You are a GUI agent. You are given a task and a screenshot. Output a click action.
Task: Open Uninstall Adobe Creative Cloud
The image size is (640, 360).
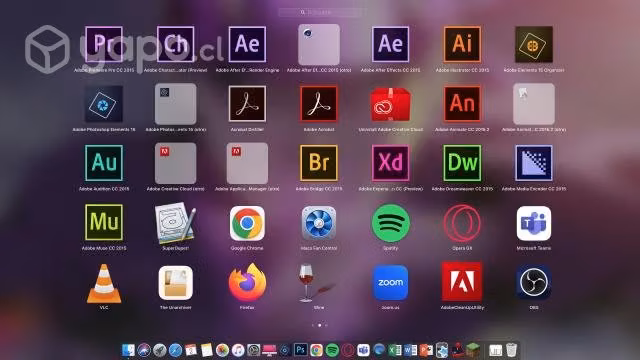click(391, 104)
